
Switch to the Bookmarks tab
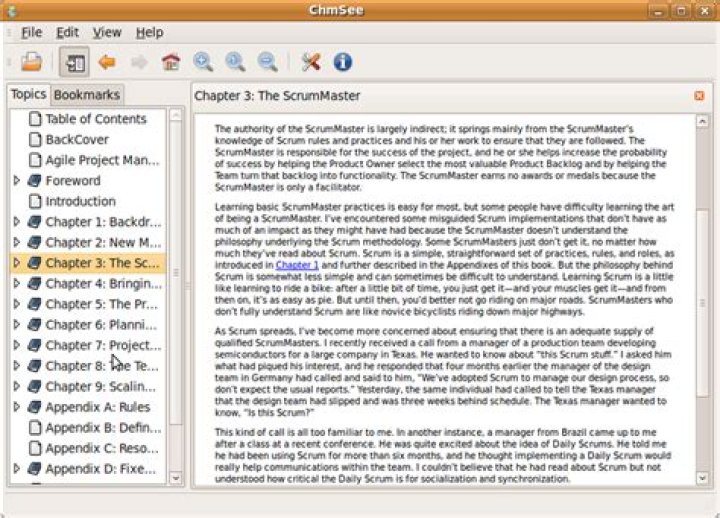click(87, 95)
